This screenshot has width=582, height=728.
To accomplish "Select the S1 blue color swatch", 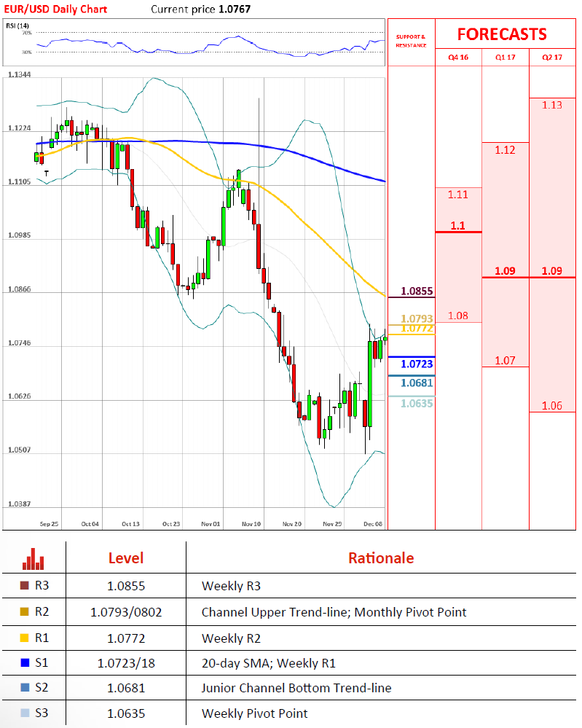I will [25, 662].
